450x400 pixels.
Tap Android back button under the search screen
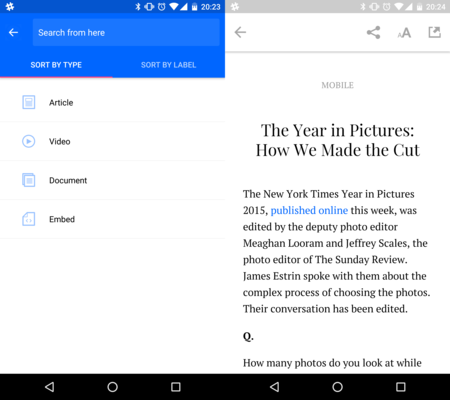pos(49,387)
